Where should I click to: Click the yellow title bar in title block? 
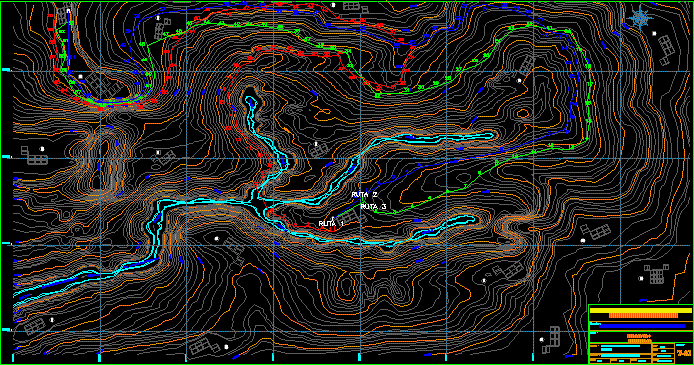point(640,311)
